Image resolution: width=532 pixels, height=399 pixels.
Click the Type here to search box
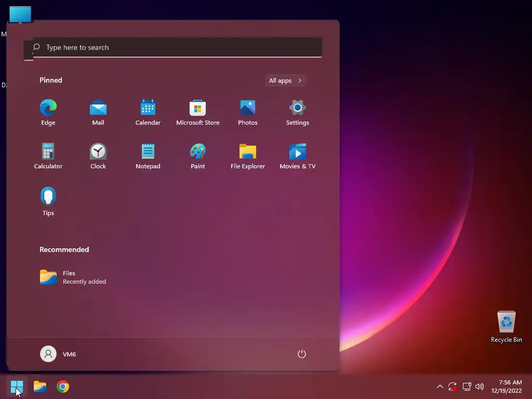(173, 47)
